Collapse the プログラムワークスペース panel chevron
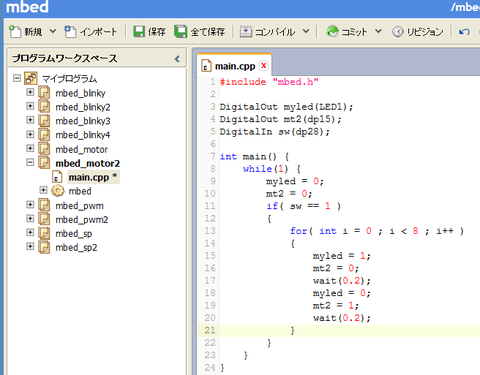Viewport: 480px width, 375px height. [x=177, y=59]
